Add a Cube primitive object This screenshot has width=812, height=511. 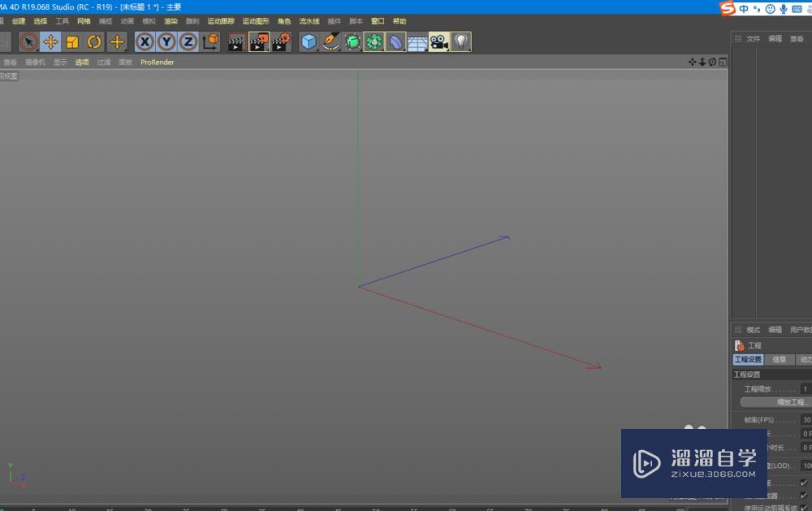click(309, 42)
